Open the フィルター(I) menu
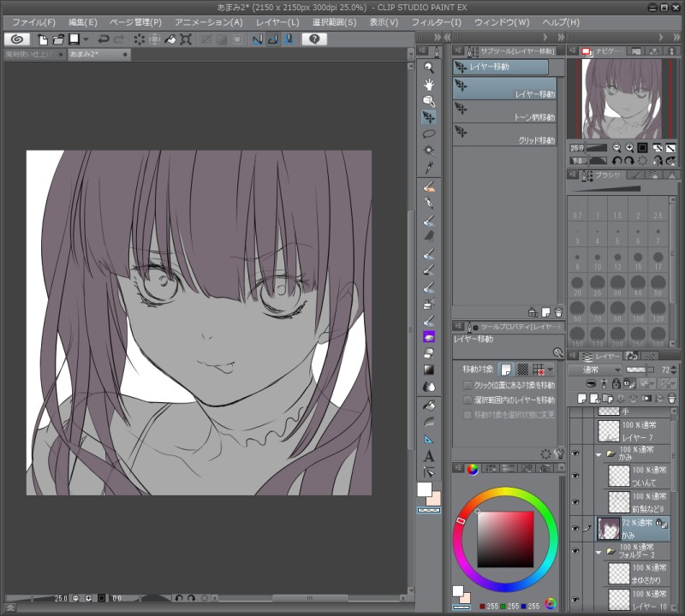Viewport: 685px width, 616px height. [x=437, y=22]
